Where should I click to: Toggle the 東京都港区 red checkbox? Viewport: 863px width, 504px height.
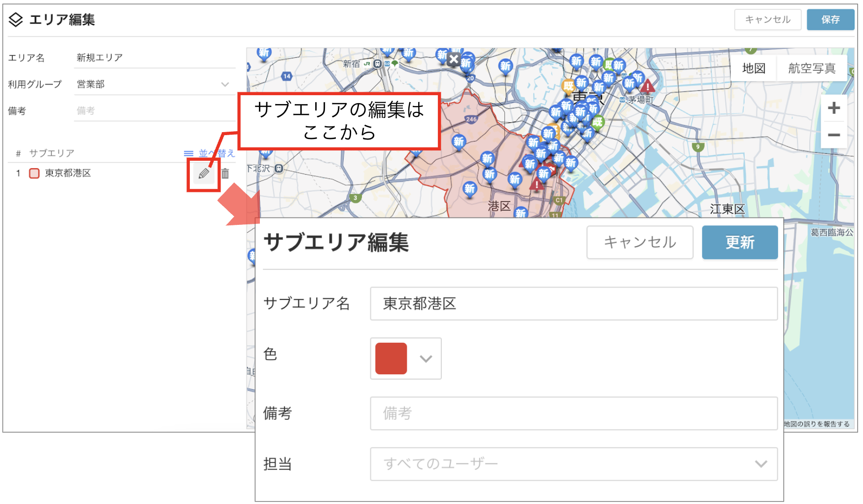coord(34,174)
